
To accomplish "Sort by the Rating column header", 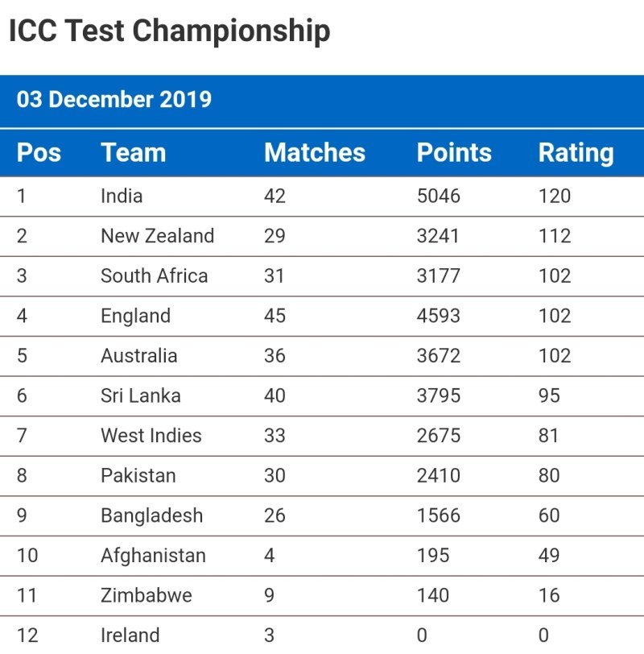I will click(576, 153).
